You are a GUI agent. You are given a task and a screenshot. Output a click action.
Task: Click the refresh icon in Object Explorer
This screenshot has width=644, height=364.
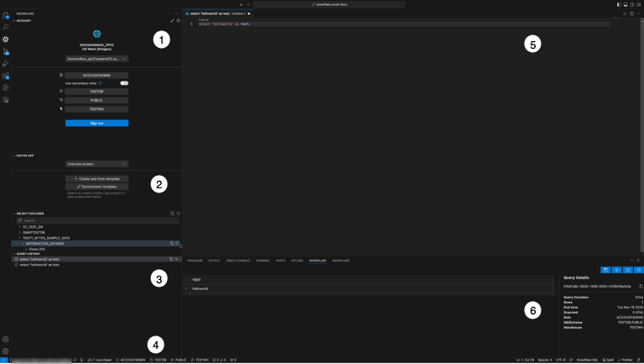pos(178,214)
